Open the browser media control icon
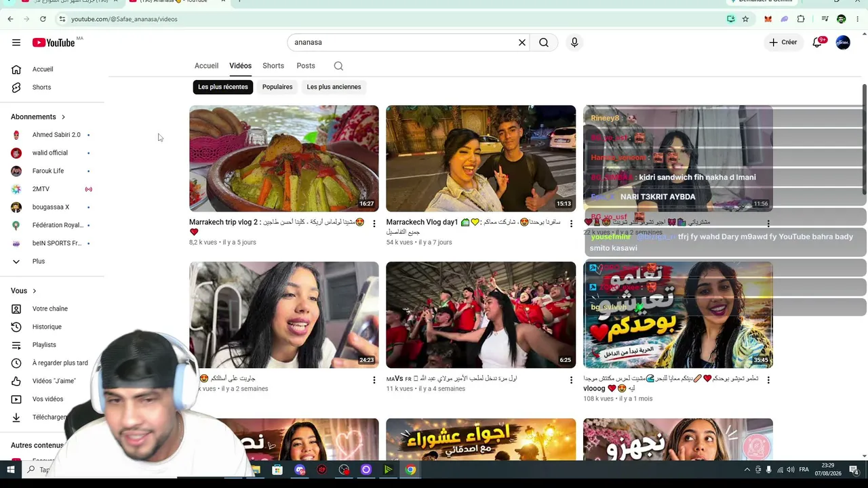This screenshot has height=488, width=868. click(825, 19)
